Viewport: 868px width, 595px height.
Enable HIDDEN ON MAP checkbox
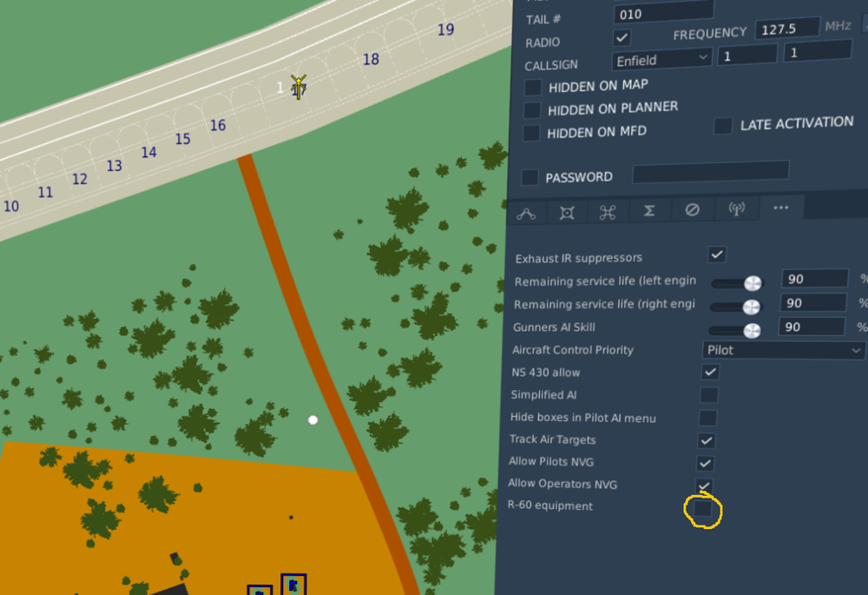[533, 87]
